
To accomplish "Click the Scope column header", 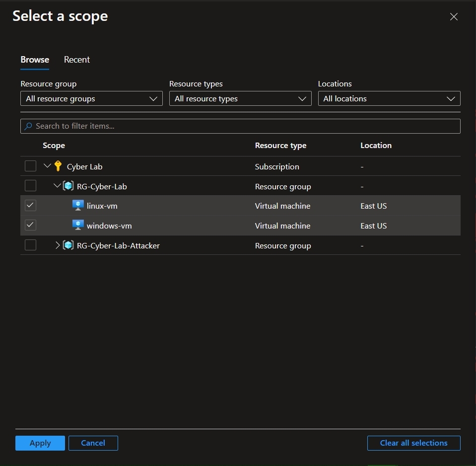I will tap(54, 146).
